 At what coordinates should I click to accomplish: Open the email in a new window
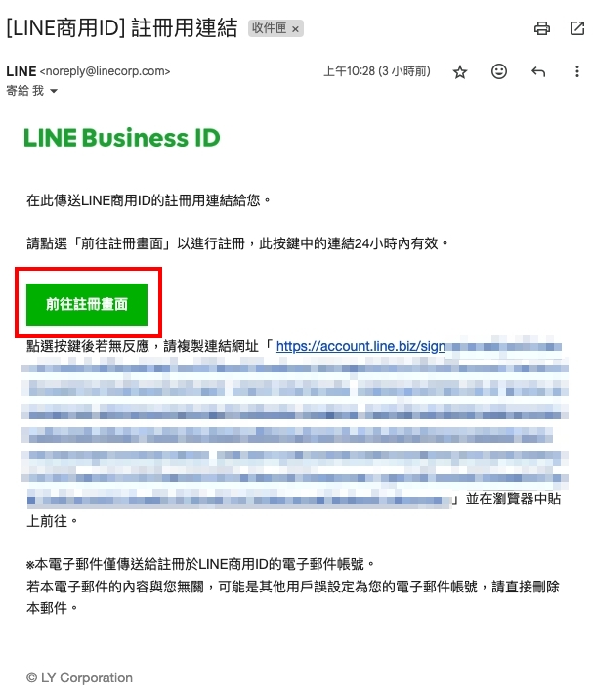point(577,28)
